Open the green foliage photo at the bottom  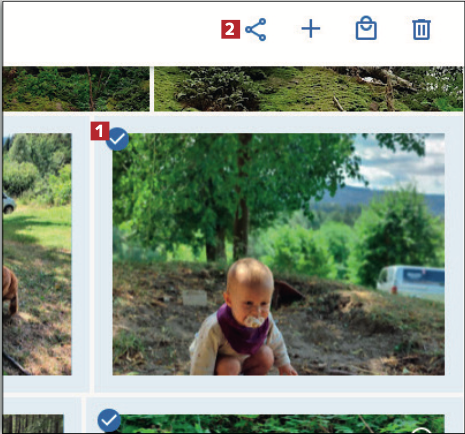point(282,424)
